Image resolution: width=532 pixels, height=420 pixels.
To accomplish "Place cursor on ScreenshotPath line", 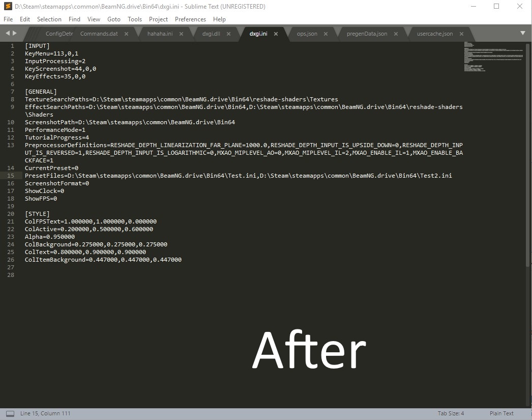I will pyautogui.click(x=130, y=122).
